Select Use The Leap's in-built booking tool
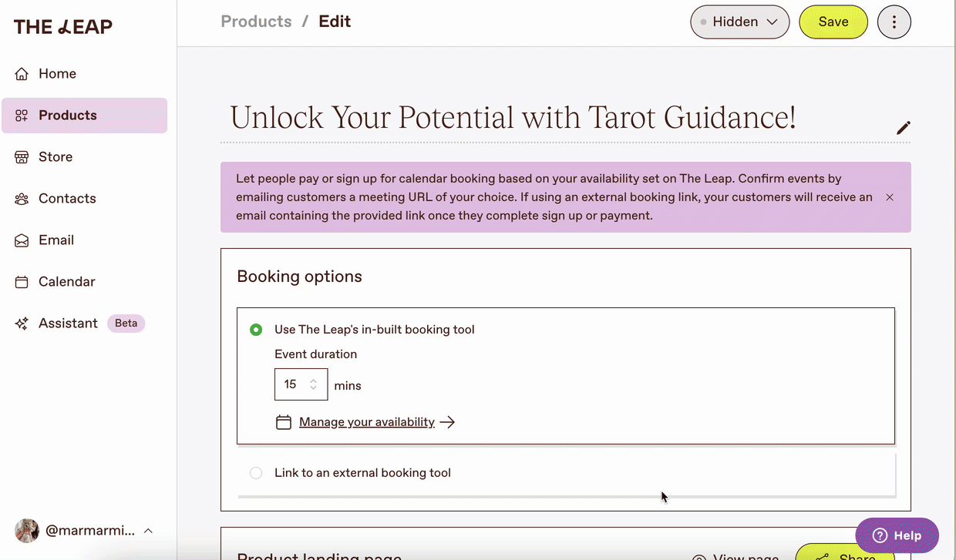This screenshot has height=560, width=956. pos(256,329)
